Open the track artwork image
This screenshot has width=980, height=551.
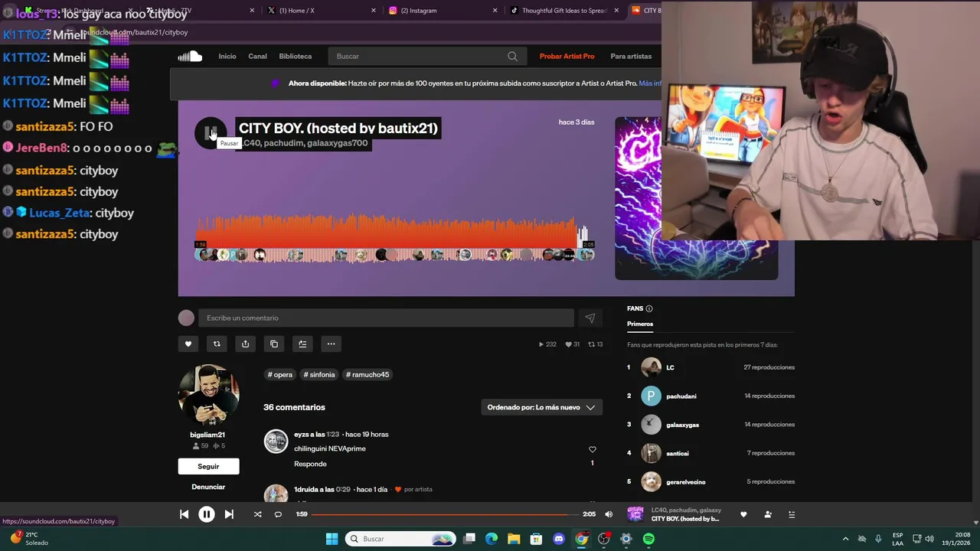pos(696,198)
